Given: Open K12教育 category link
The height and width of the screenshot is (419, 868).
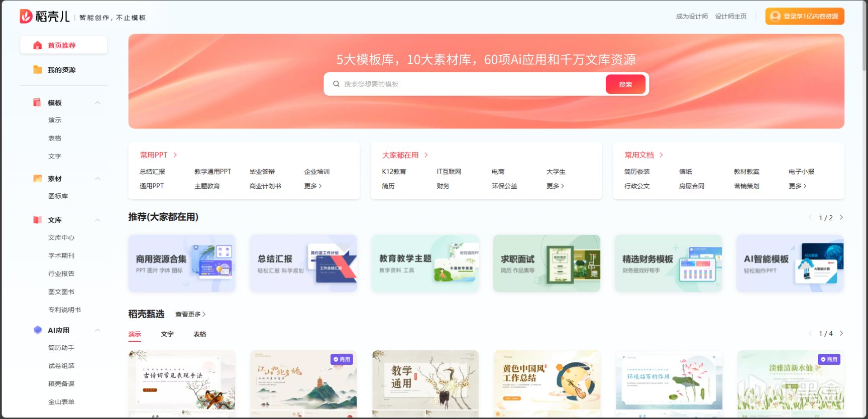Looking at the screenshot, I should point(394,172).
